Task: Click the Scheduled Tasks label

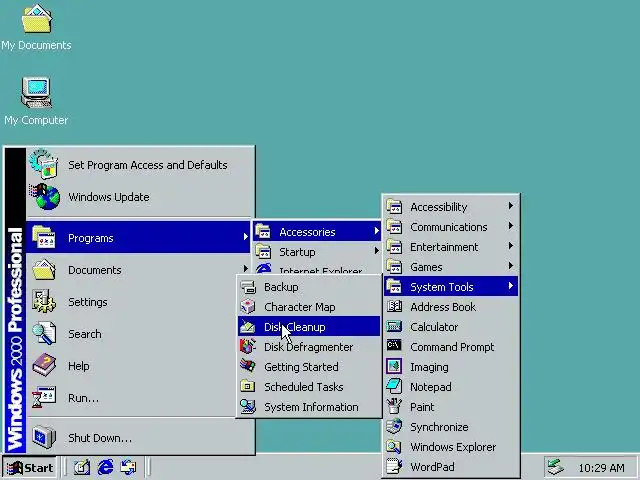Action: (304, 387)
